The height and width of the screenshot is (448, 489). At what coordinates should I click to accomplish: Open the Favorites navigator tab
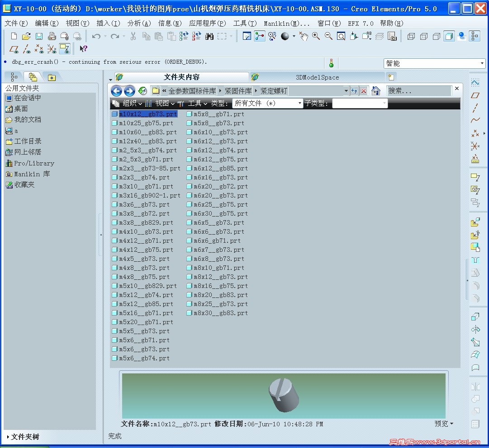click(x=52, y=77)
